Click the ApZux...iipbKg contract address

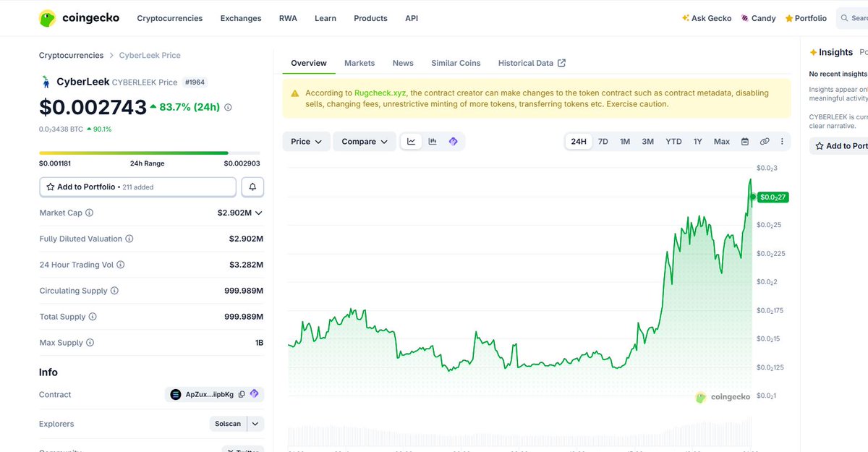[210, 394]
